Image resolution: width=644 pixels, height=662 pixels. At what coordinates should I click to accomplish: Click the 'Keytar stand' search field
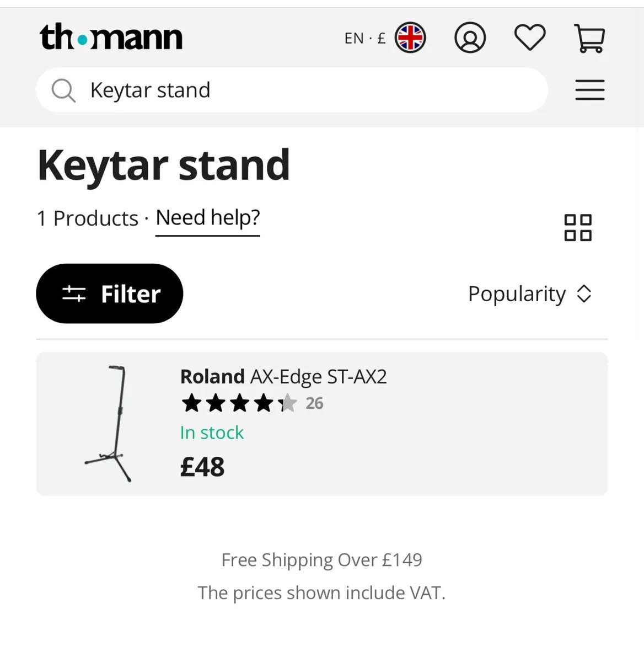tap(309, 90)
